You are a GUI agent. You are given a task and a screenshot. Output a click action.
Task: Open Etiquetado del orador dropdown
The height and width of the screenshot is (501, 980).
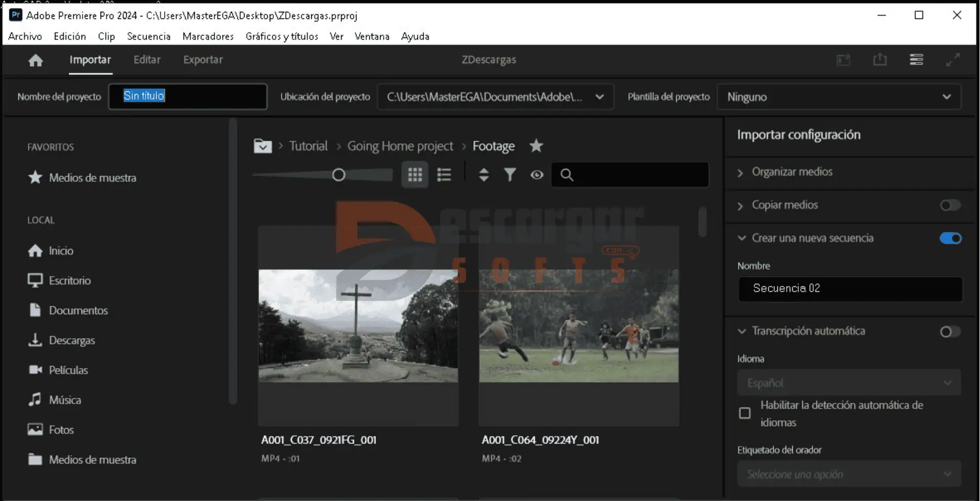pyautogui.click(x=849, y=474)
